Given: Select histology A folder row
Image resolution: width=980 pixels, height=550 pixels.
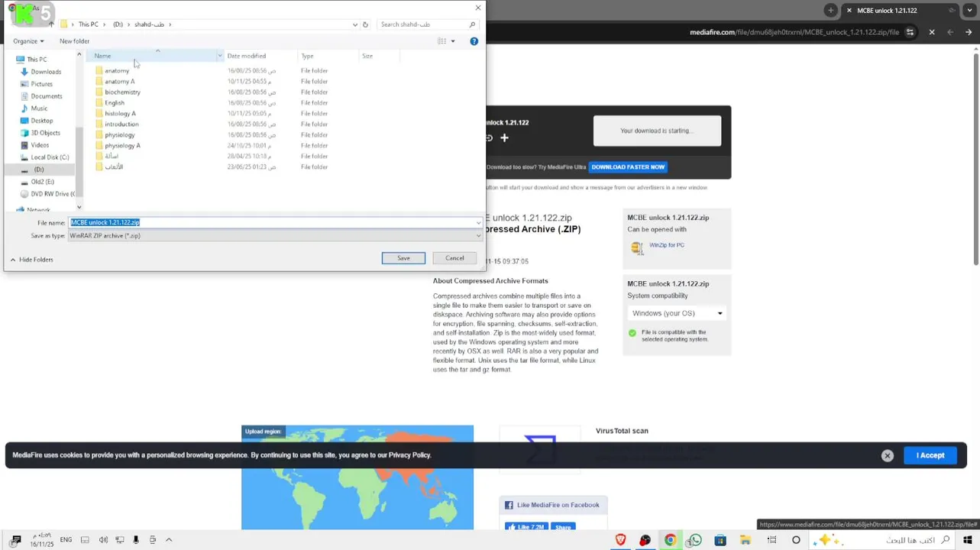Looking at the screenshot, I should coord(120,113).
